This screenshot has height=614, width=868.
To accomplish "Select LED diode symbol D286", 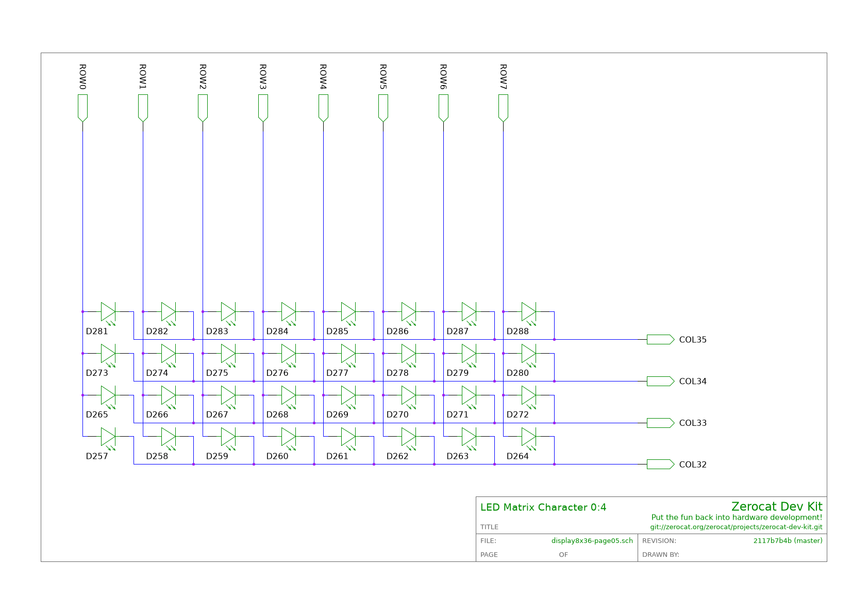I will pos(409,312).
